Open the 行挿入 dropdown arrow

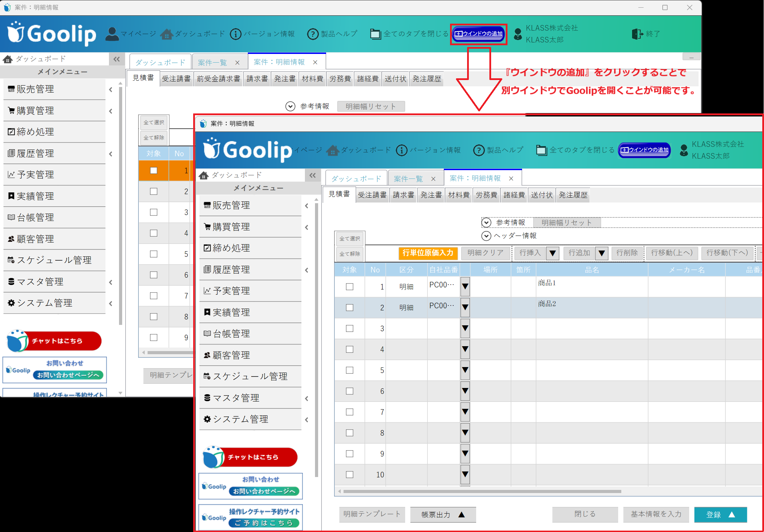click(x=552, y=253)
